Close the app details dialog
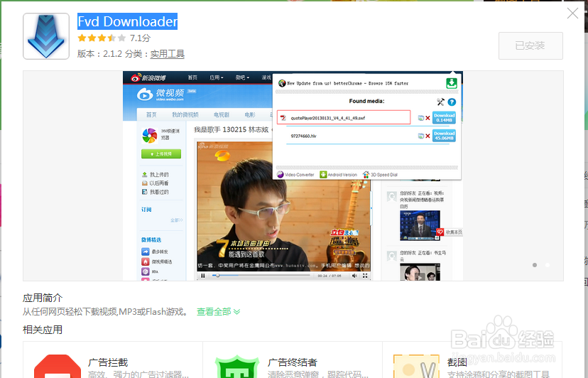Screen dimensions: 588x378 (572, 13)
